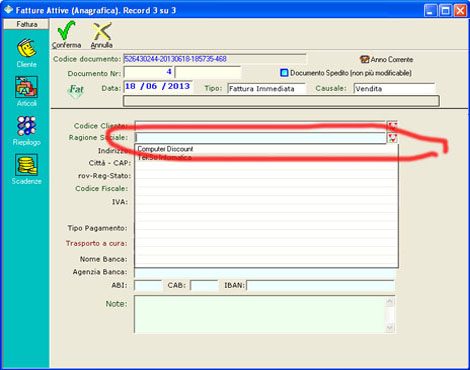Click the IBAN input field

pos(321,285)
